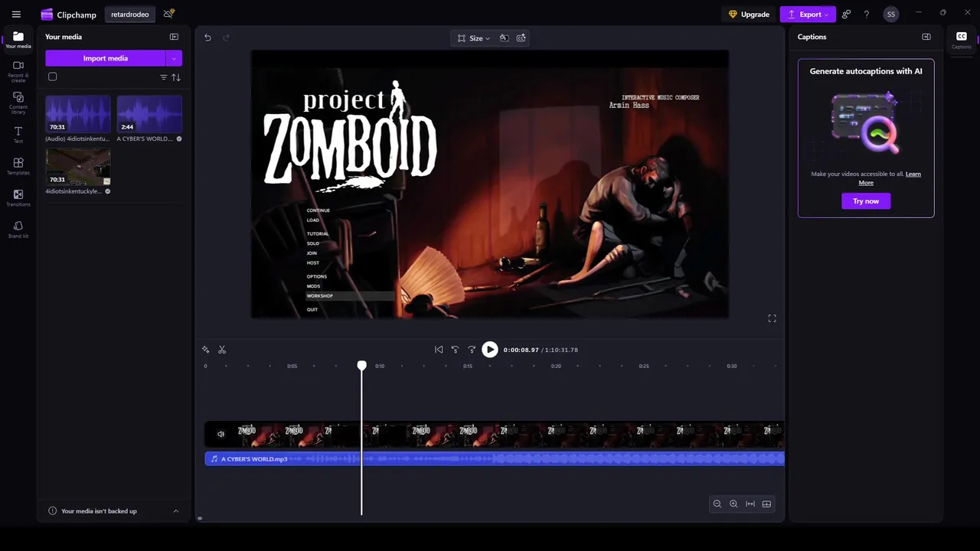Click the Export button
The image size is (980, 551).
coord(808,15)
